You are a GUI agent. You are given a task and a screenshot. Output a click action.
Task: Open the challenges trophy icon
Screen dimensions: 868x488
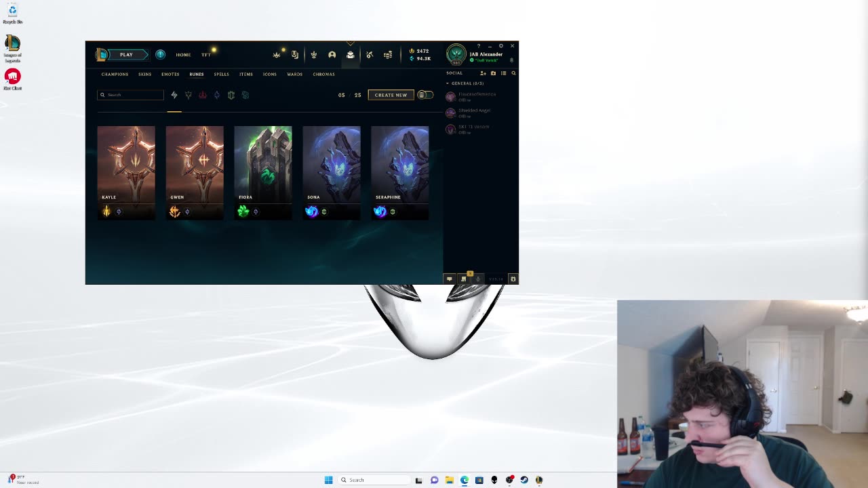tap(313, 55)
